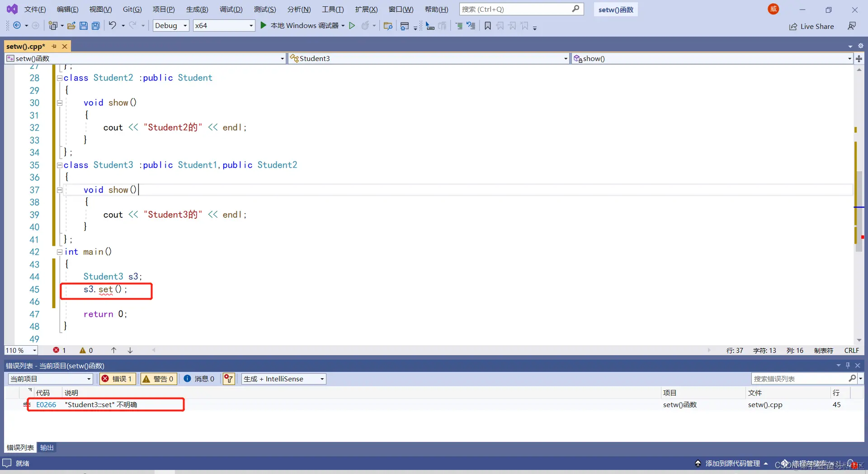Open the 视图(V) menu
Image resolution: width=868 pixels, height=474 pixels.
[x=100, y=9]
